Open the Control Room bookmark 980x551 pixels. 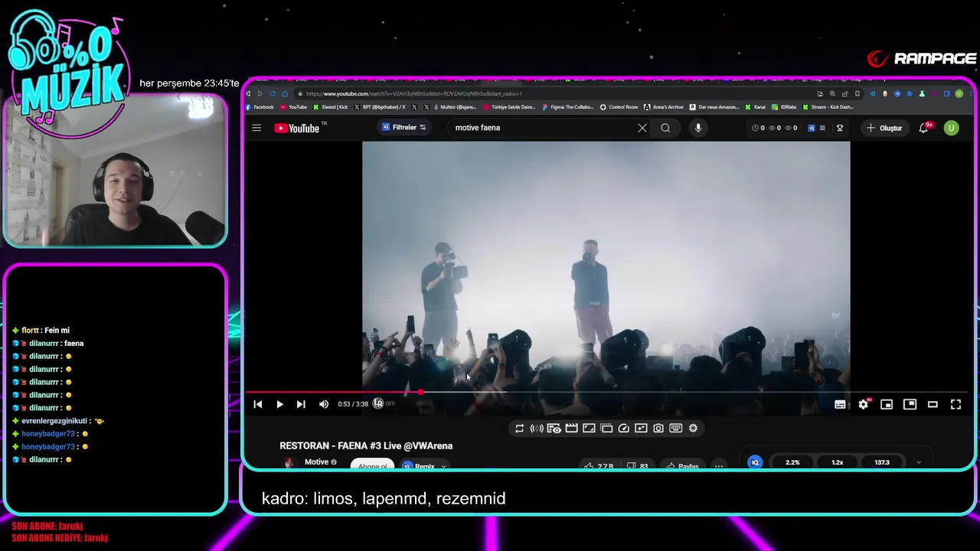[619, 107]
